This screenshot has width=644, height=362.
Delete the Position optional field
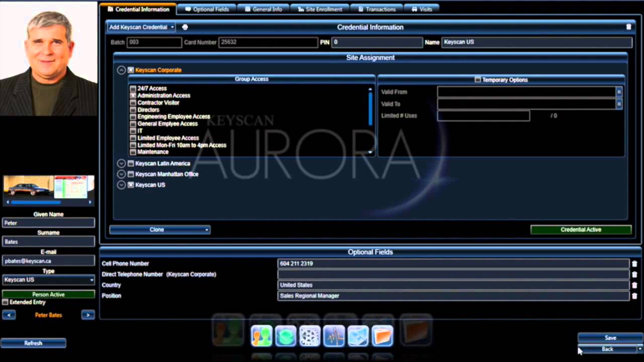634,296
